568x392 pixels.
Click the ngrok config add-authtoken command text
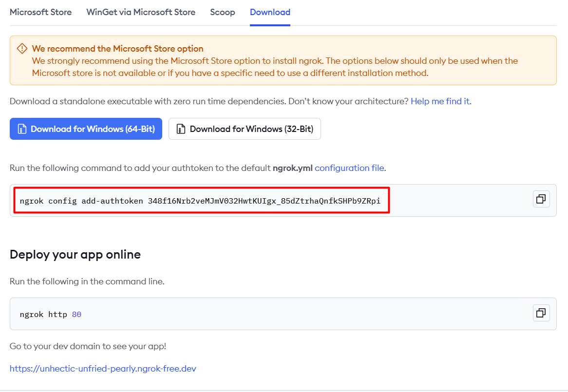pyautogui.click(x=200, y=201)
